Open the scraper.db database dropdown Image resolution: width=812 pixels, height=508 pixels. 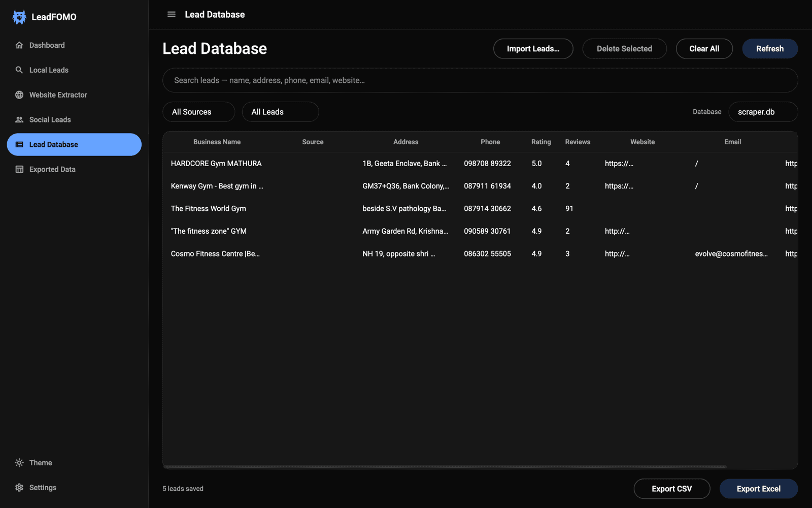pos(763,112)
